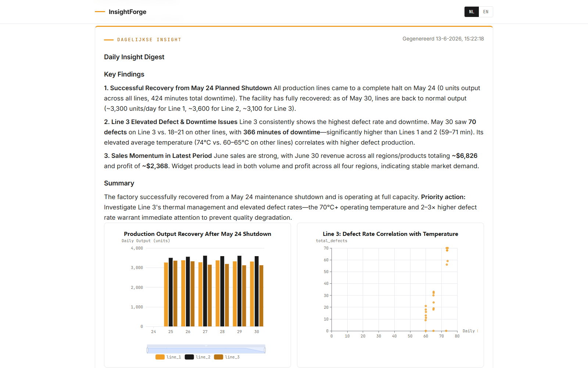Click 'Line 3 Elevated Defect & Downtime Issues' text
Screen dimensions: 588x368
pos(175,122)
